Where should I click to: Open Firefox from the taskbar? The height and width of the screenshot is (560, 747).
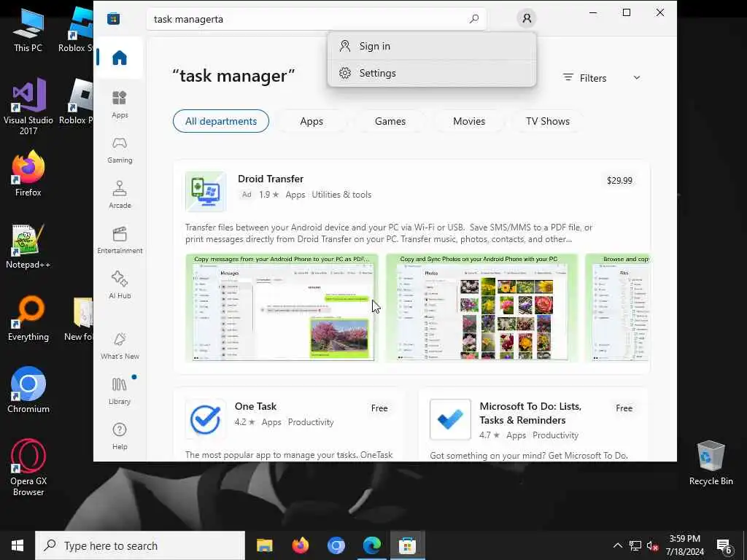tap(300, 545)
